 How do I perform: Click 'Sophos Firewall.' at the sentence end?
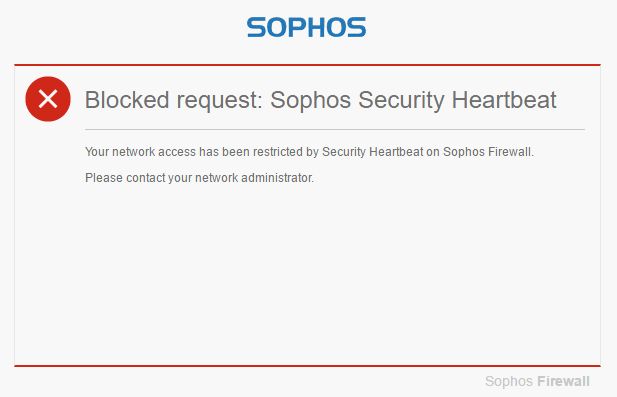click(488, 152)
